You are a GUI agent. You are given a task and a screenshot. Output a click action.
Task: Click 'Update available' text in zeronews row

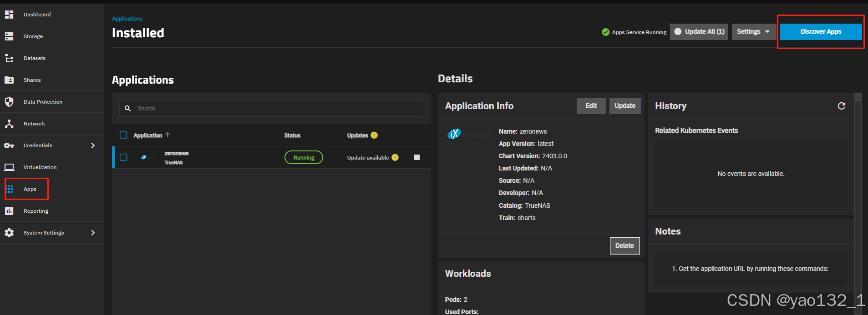click(368, 158)
